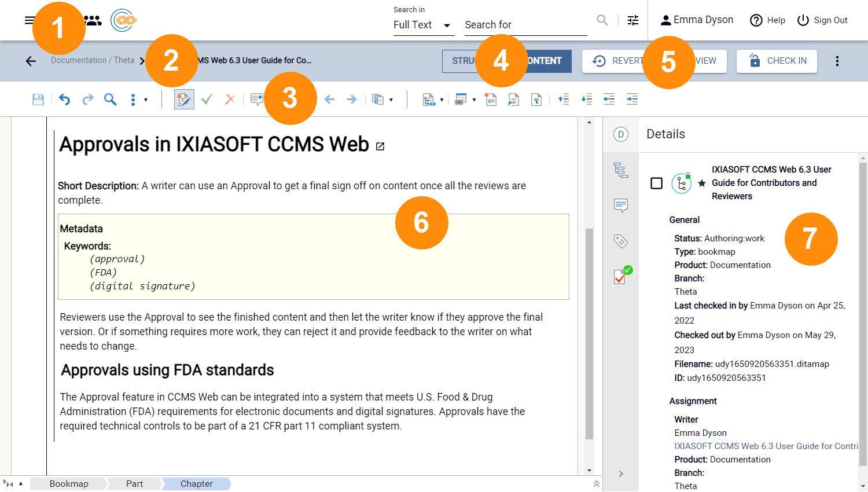The width and height of the screenshot is (868, 492).
Task: Open the comments side panel
Action: [621, 205]
